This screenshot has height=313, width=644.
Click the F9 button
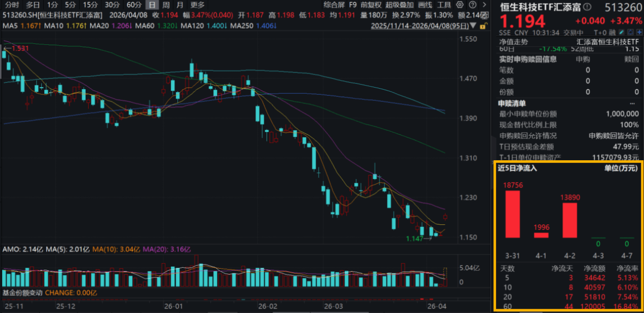tap(353, 4)
